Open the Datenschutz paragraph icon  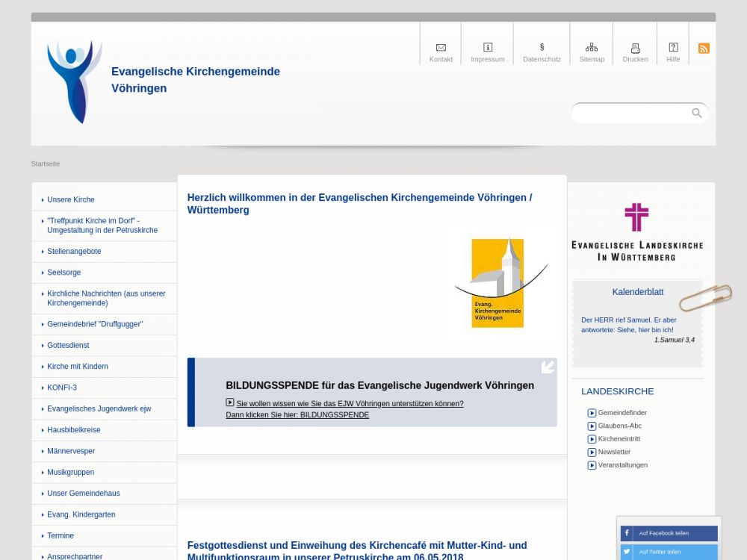(542, 48)
